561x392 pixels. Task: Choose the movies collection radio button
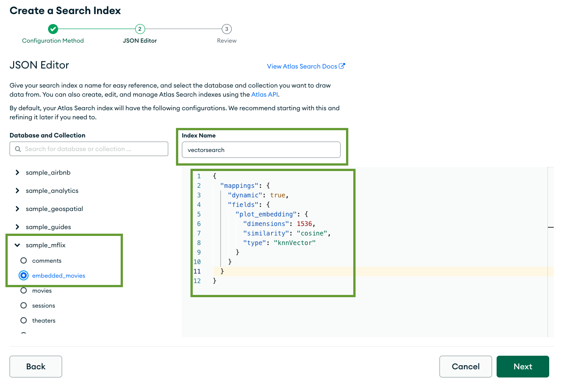point(24,290)
